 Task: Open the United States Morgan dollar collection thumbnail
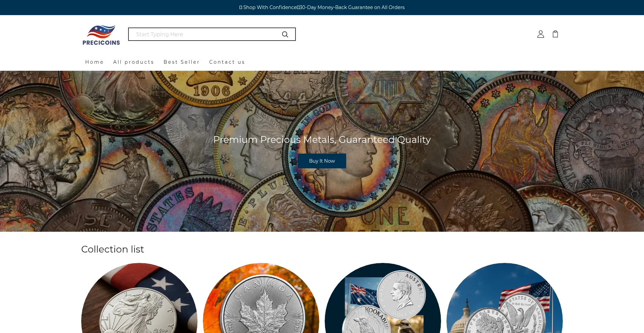504,298
